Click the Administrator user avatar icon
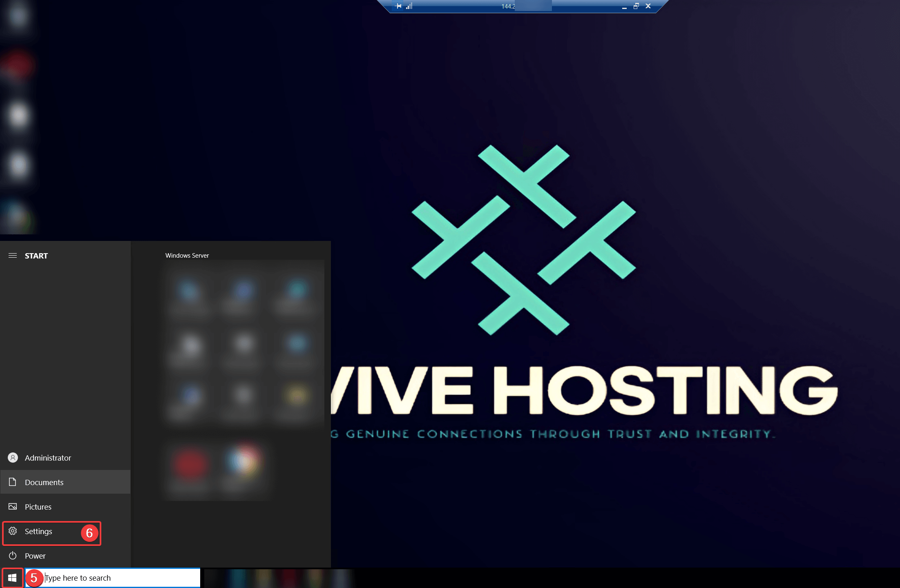 pyautogui.click(x=13, y=458)
